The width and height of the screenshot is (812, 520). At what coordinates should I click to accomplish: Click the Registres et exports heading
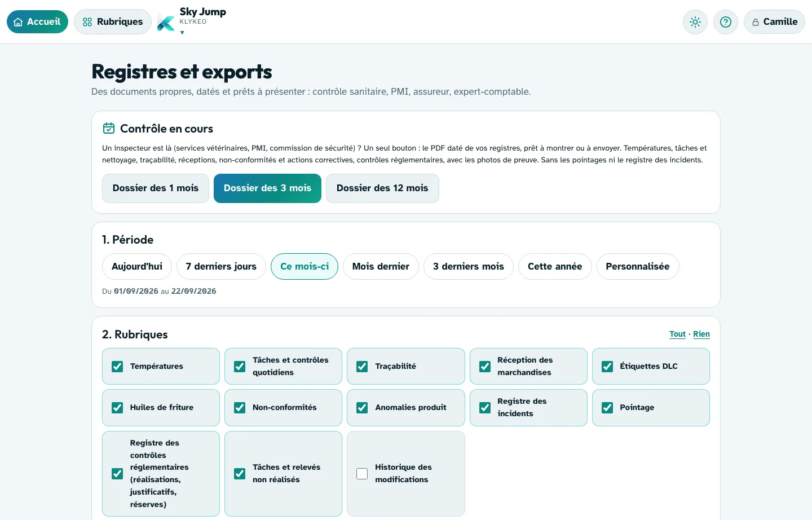(182, 72)
